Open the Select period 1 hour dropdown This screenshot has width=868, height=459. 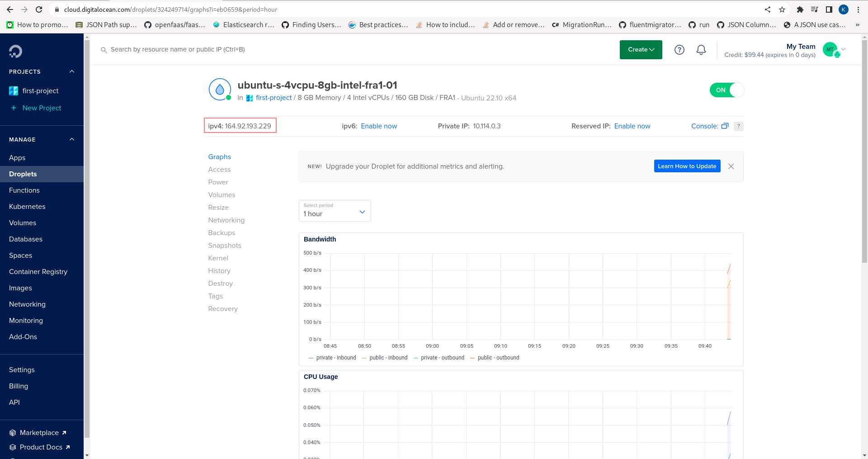(335, 211)
